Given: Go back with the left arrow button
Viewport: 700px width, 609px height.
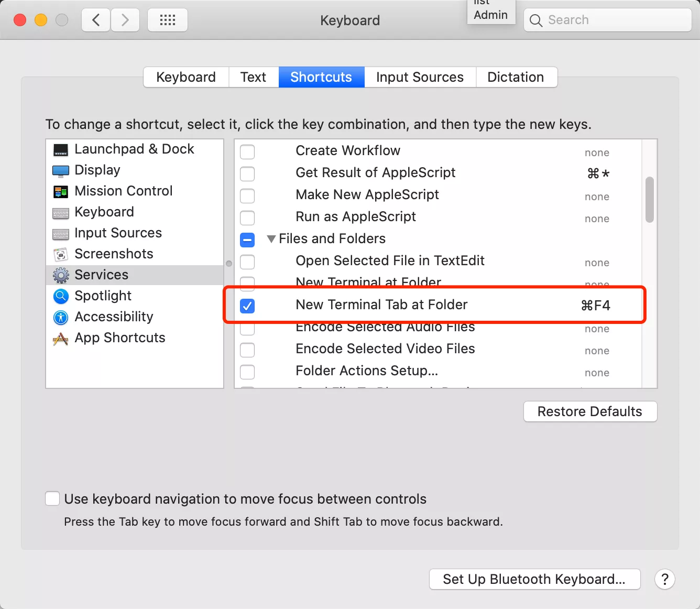Looking at the screenshot, I should (96, 20).
